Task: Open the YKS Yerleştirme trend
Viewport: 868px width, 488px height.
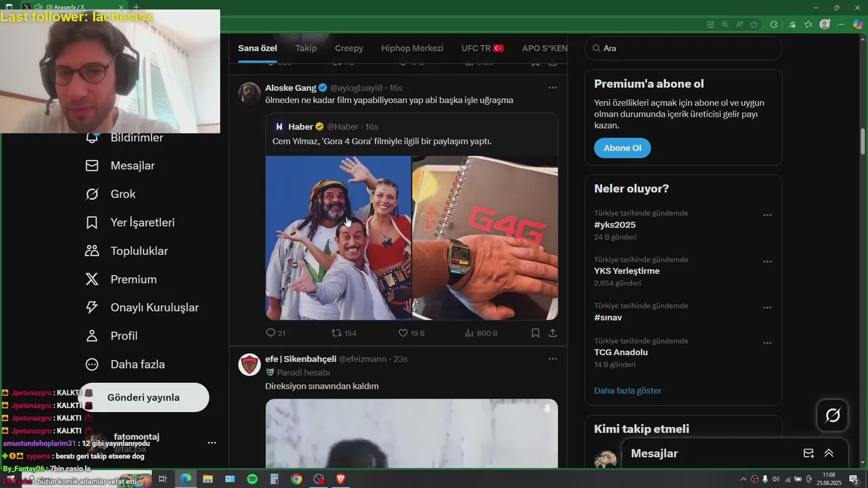Action: (x=627, y=271)
